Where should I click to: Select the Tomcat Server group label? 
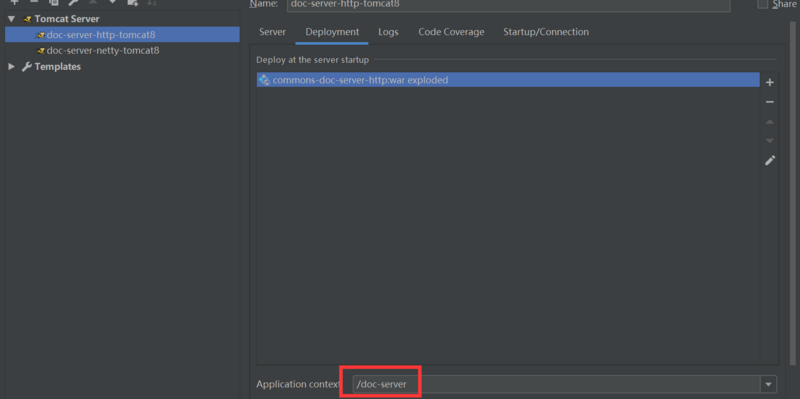(67, 19)
